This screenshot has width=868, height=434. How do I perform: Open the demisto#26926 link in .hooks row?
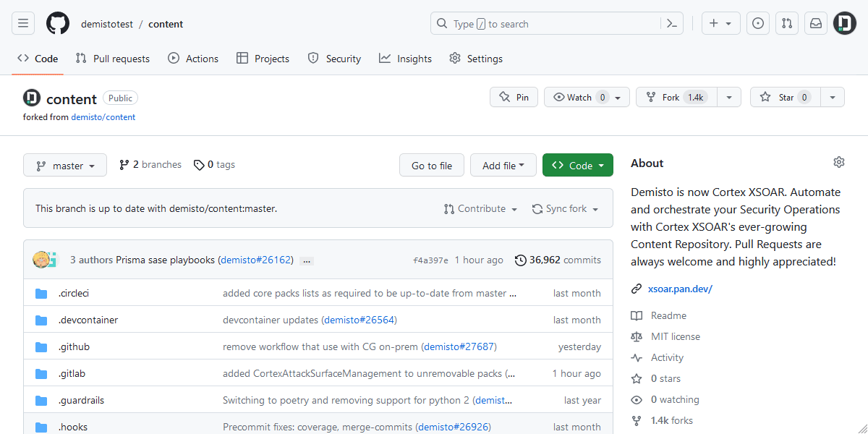[x=453, y=427]
